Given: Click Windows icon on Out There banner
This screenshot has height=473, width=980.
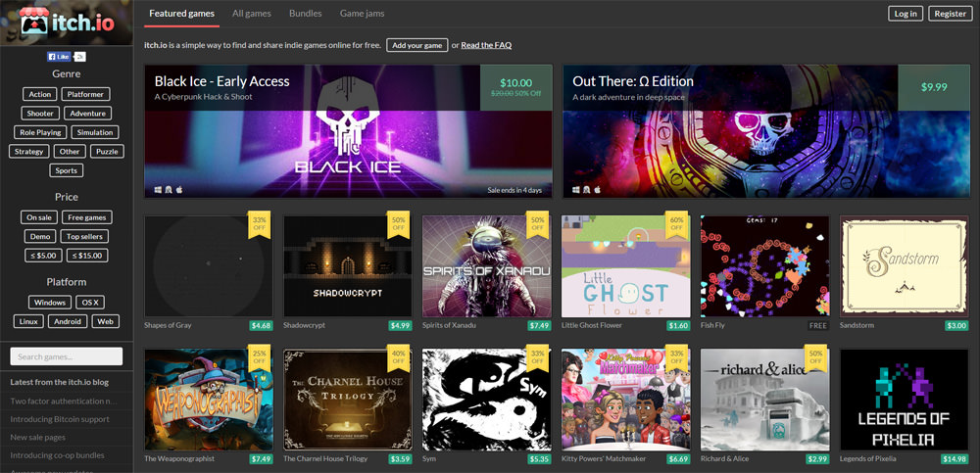Looking at the screenshot, I should pos(575,189).
